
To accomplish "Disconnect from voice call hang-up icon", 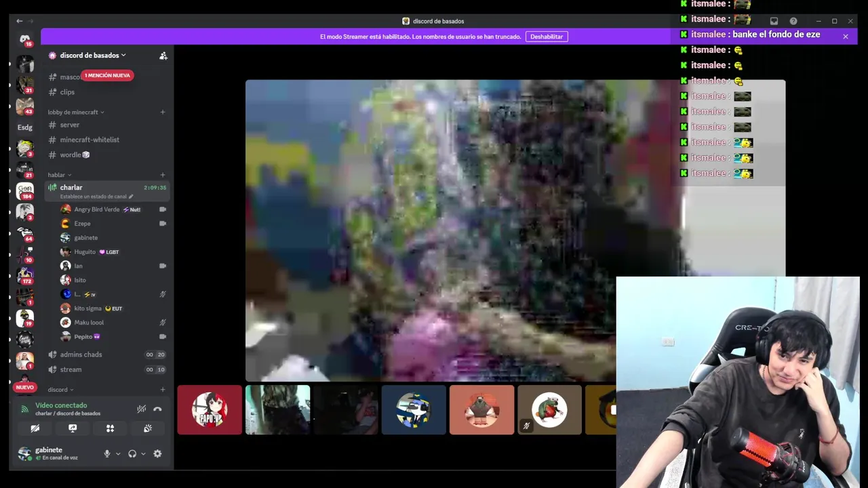I will point(157,409).
